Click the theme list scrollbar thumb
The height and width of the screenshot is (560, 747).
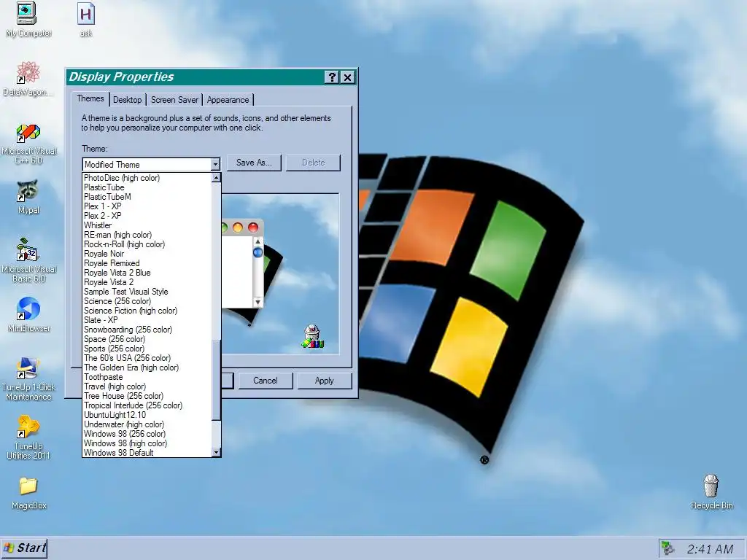216,380
